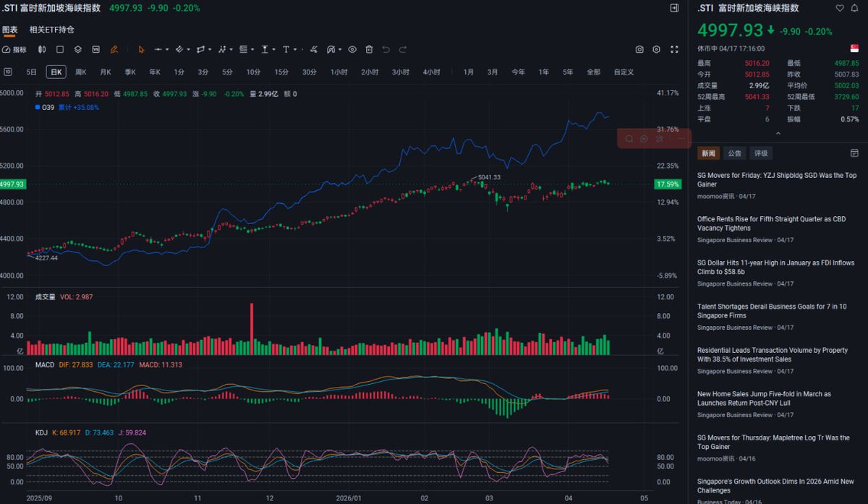Select the 月K timeframe

point(106,72)
